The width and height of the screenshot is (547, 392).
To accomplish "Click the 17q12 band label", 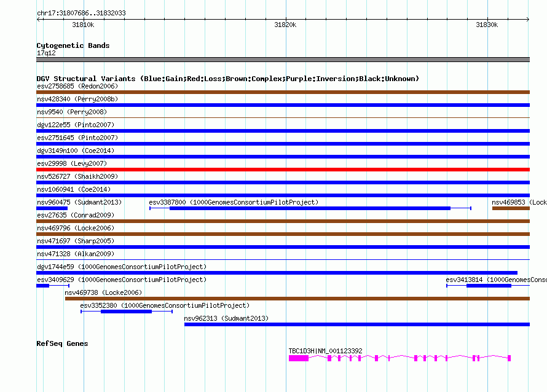I will (x=46, y=53).
